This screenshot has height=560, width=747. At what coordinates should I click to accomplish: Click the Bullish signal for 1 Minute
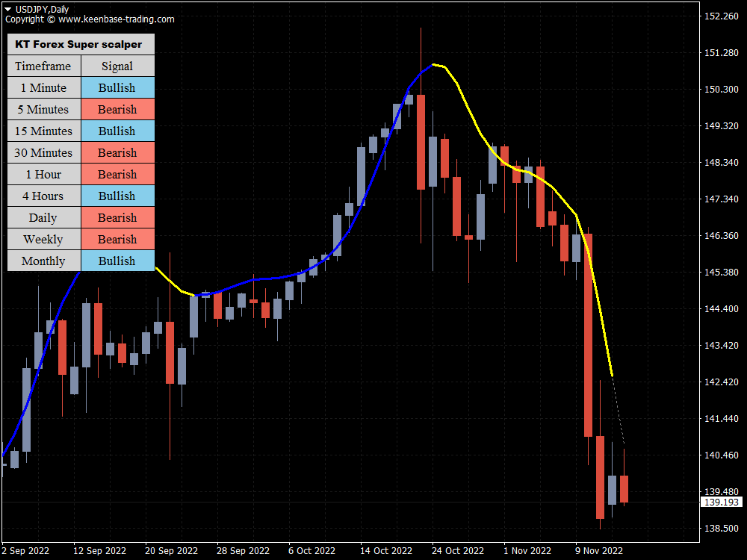pos(118,87)
